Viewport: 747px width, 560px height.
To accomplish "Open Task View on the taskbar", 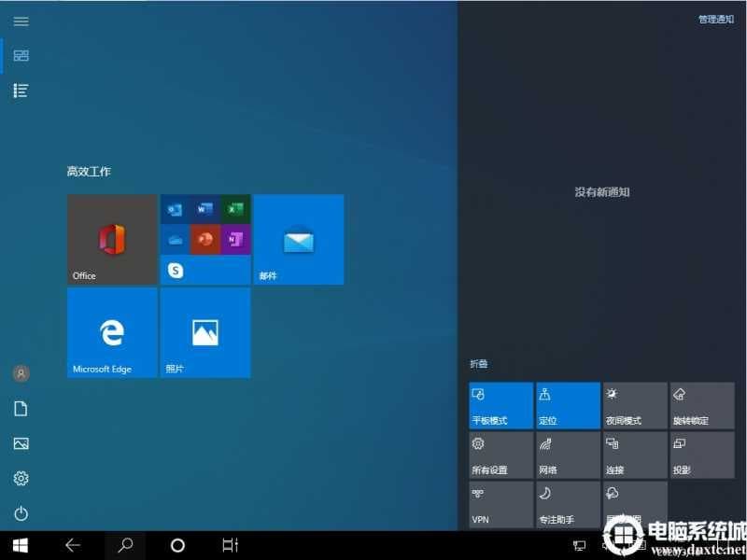I will [231, 545].
